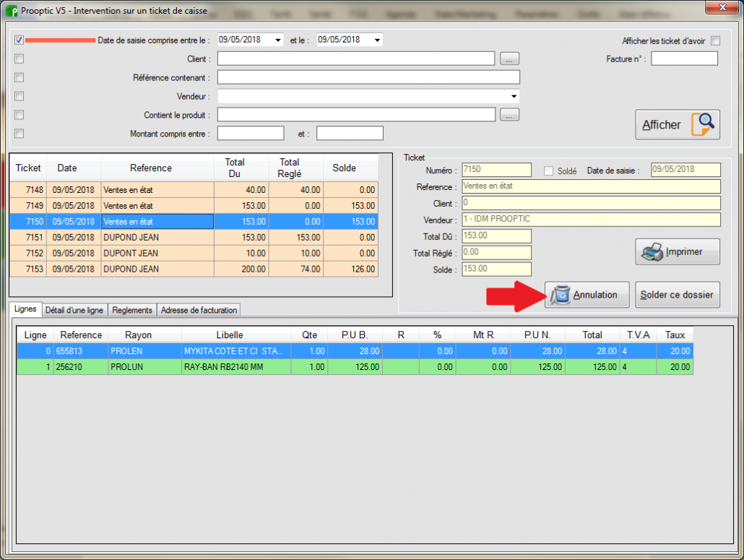
Task: Open the end date dropdown calendar
Action: pos(377,40)
